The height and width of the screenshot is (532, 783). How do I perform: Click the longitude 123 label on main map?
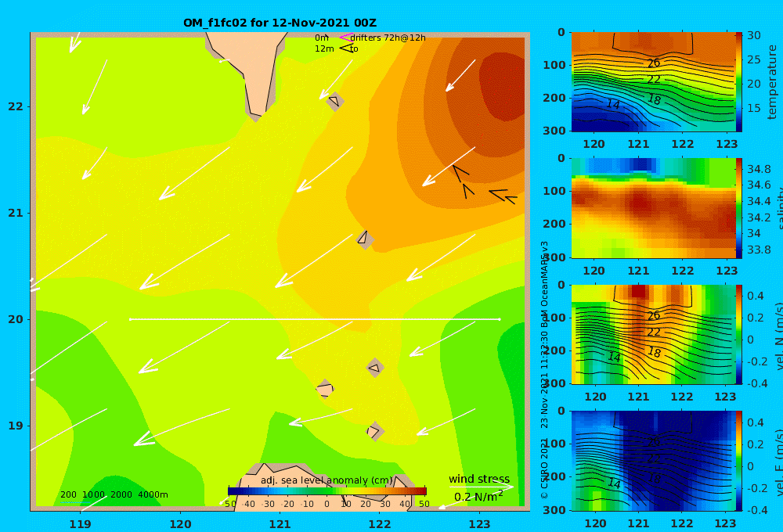tap(479, 524)
